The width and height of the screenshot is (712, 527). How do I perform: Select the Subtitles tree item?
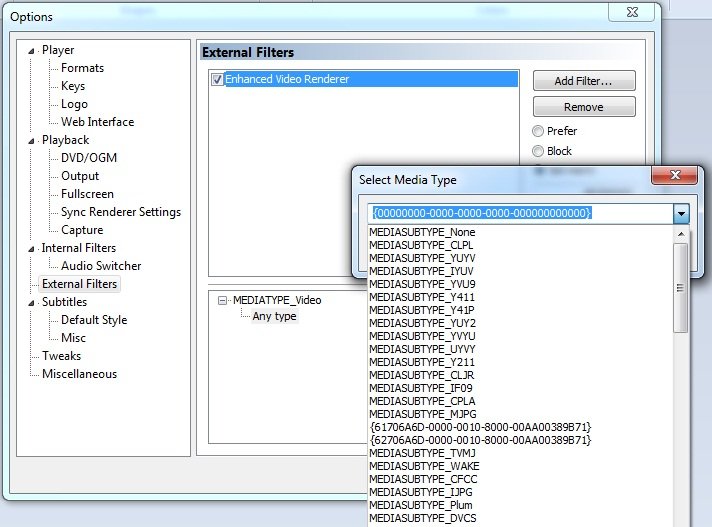click(x=64, y=302)
